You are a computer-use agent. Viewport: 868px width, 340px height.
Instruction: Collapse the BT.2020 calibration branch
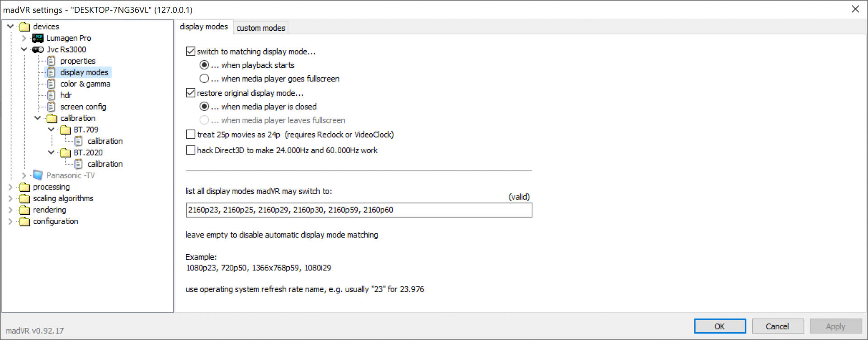coord(52,152)
